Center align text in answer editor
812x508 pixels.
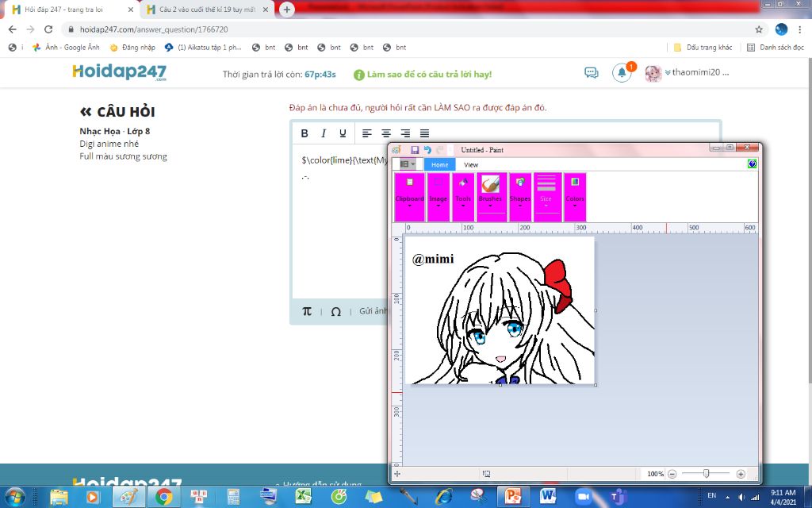(x=386, y=133)
